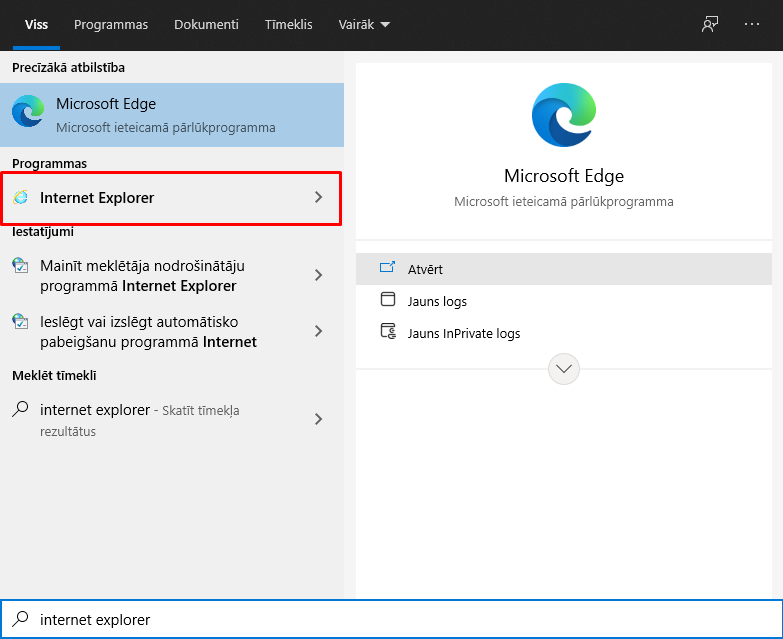Viewport: 783px width, 639px height.
Task: Expand the Internet Explorer result arrow
Action: (x=319, y=198)
